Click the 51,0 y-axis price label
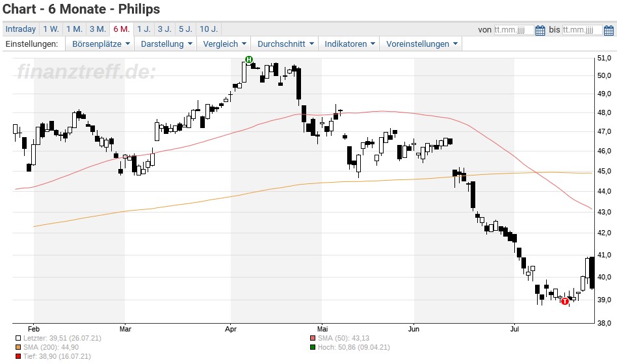The width and height of the screenshot is (617, 364). [x=604, y=58]
